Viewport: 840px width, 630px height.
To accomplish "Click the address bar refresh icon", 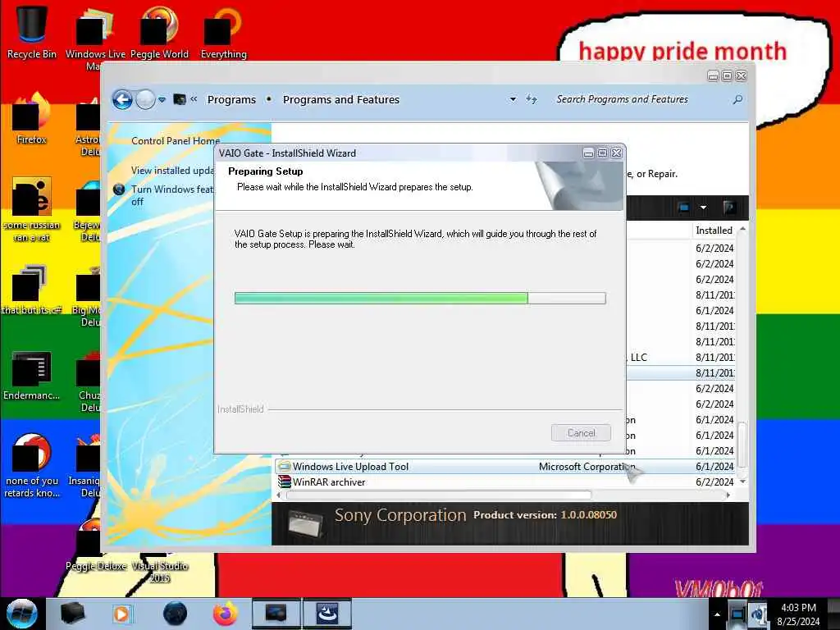I will (532, 99).
